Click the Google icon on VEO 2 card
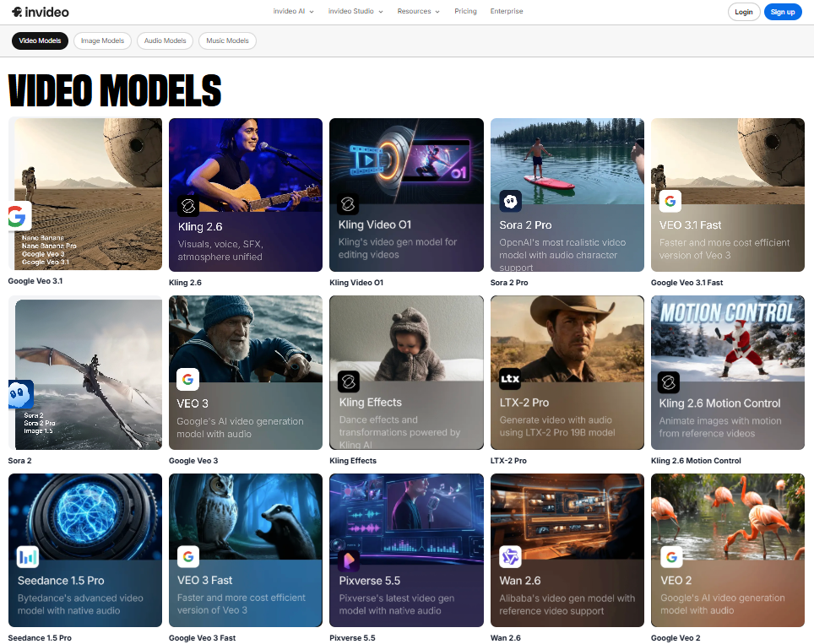 point(671,557)
